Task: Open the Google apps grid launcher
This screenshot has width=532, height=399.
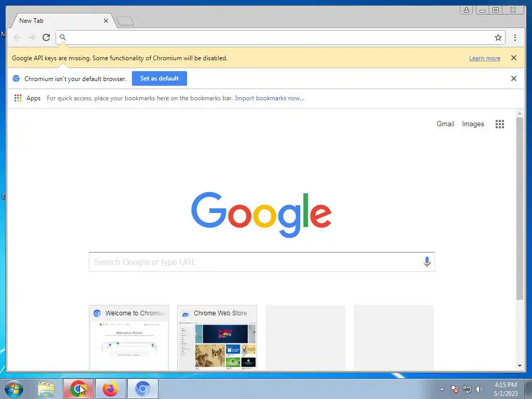Action: click(499, 124)
